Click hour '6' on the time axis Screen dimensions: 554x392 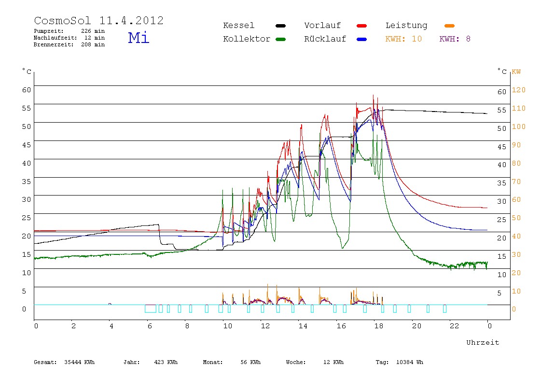point(150,326)
